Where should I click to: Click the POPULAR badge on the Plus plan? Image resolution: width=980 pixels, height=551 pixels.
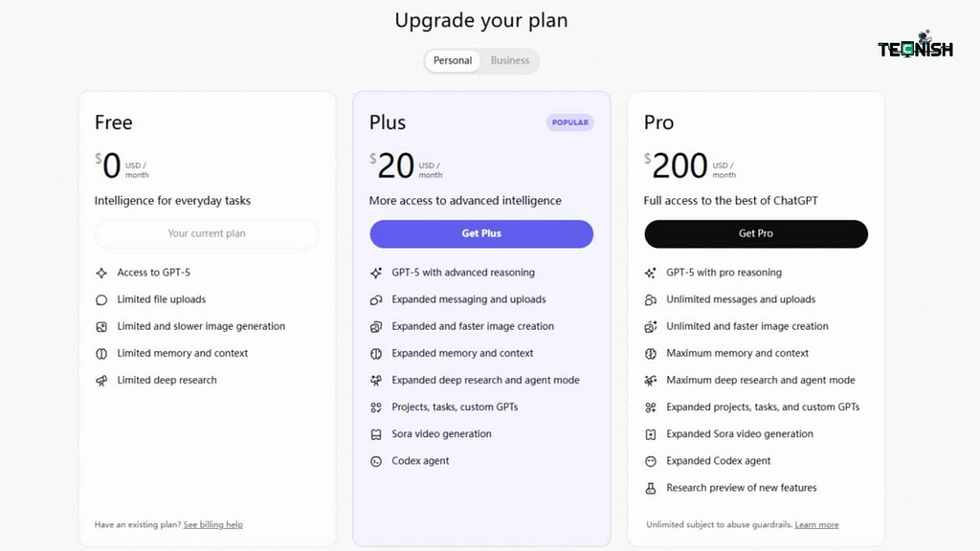coord(569,122)
